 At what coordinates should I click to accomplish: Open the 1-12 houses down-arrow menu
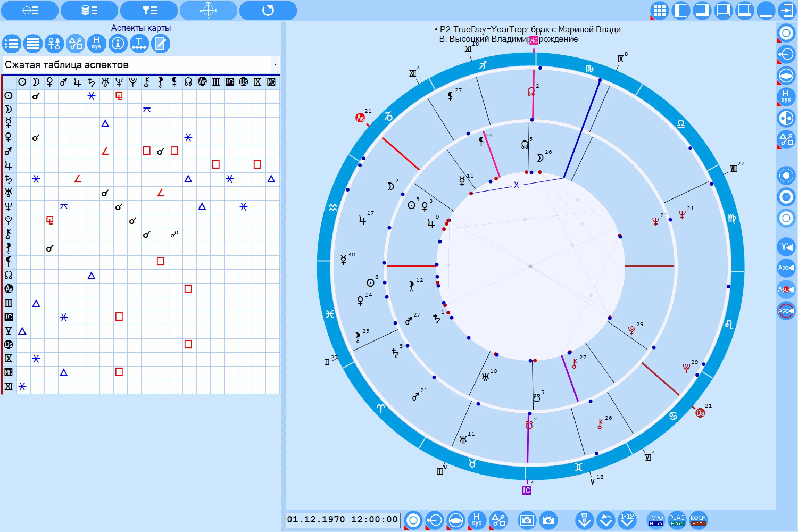[x=627, y=520]
